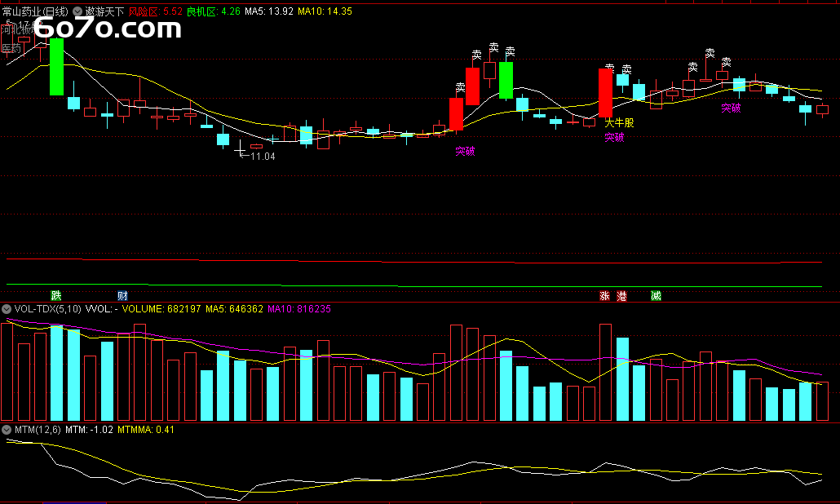Open the VOL-TDX indicator dropdown circle
Viewport: 840px width, 504px height.
[7, 309]
